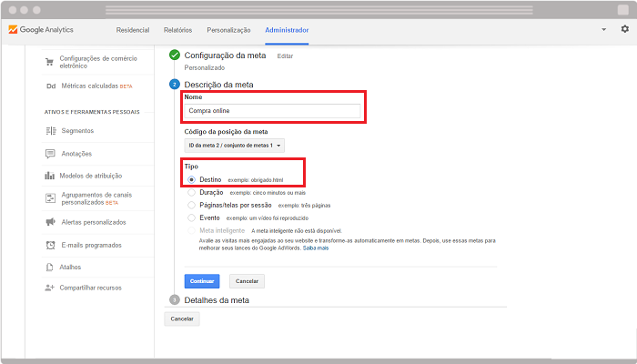
Task: Open E-mails programados
Action: (91, 245)
